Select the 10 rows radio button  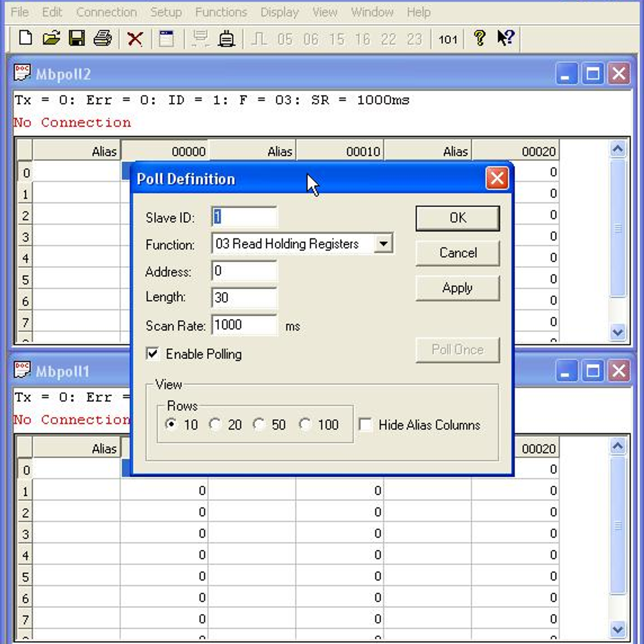[x=171, y=424]
